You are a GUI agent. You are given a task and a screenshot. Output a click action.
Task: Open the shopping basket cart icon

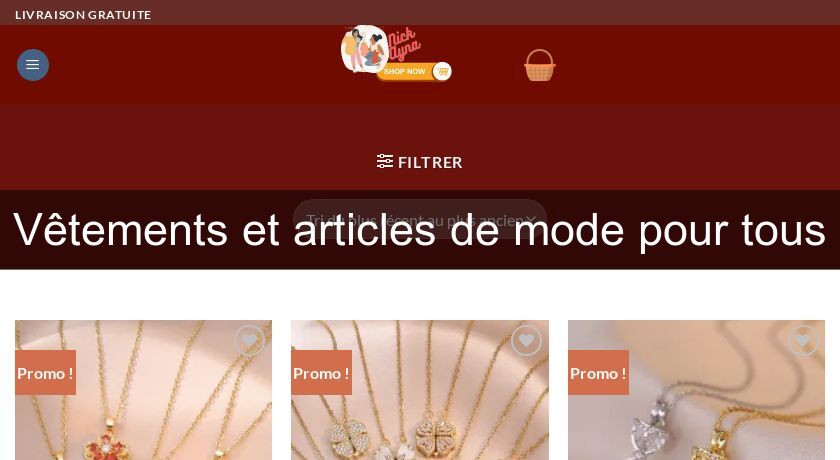pos(539,65)
